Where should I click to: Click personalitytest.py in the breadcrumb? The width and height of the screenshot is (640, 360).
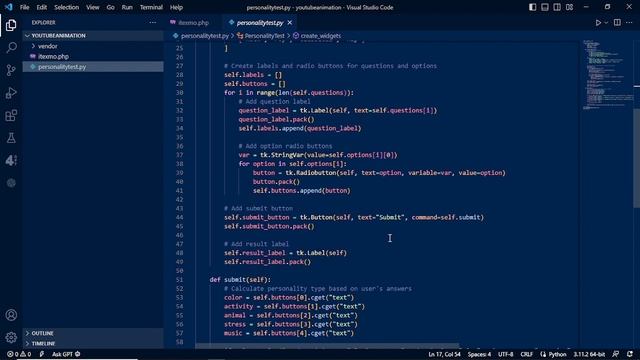[204, 36]
